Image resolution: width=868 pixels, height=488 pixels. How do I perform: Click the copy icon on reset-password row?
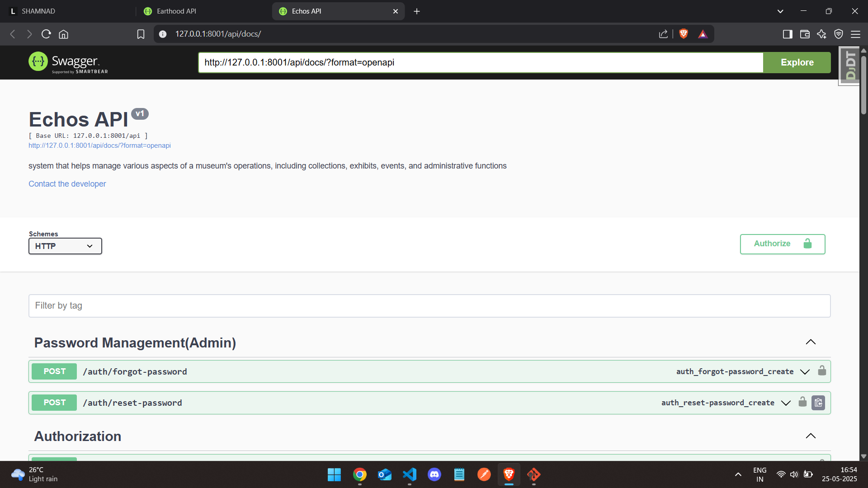click(818, 403)
